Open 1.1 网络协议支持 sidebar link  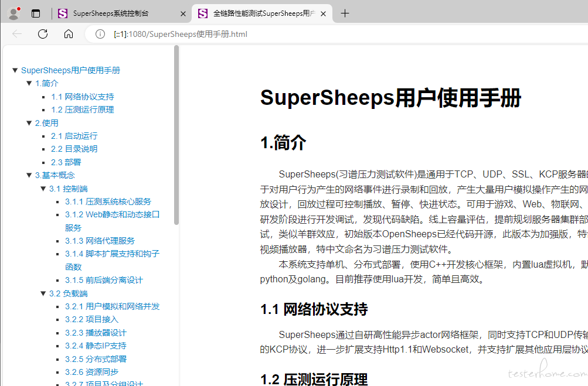[83, 97]
